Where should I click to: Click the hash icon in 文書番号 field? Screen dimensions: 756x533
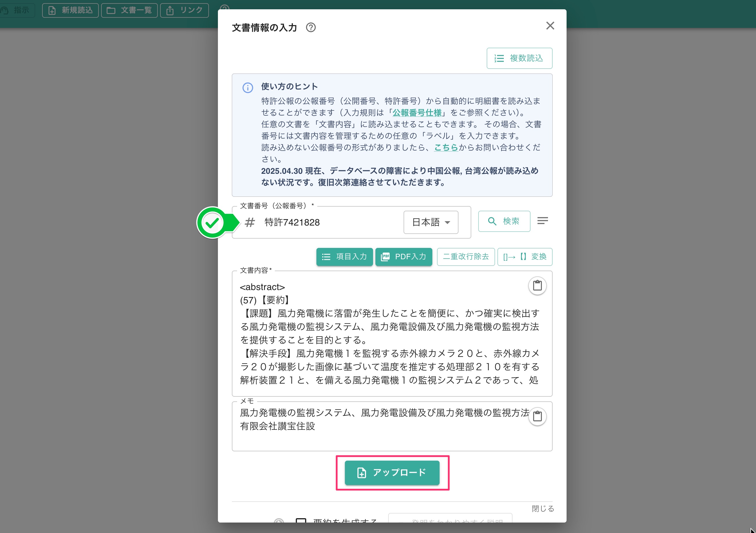[x=250, y=222]
